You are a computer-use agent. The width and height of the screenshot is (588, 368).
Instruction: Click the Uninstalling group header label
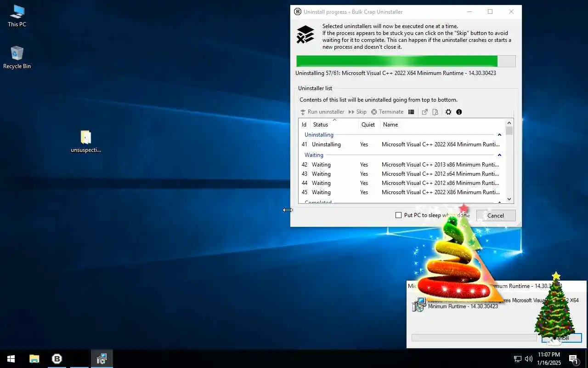point(319,135)
